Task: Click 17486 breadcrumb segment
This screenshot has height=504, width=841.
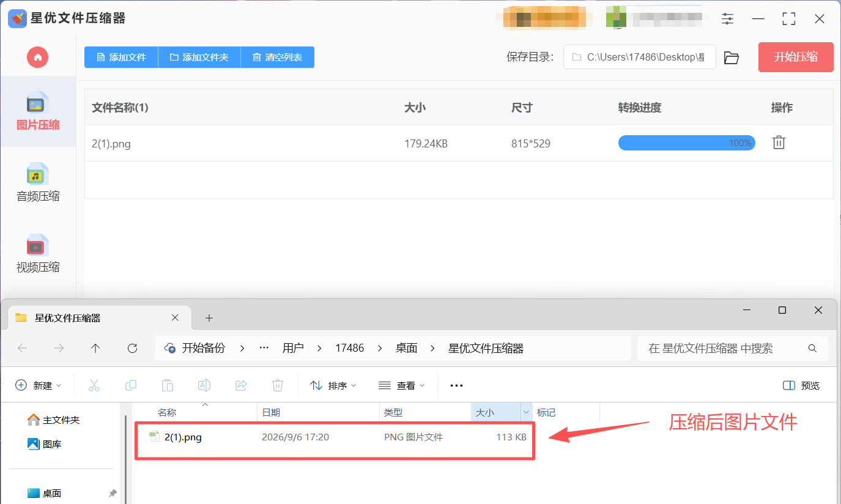Action: (x=350, y=348)
